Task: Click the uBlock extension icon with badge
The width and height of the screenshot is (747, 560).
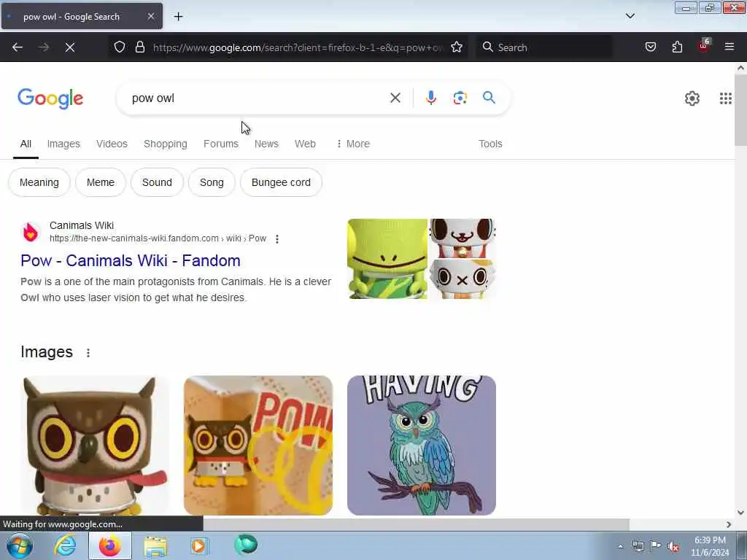Action: [704, 46]
